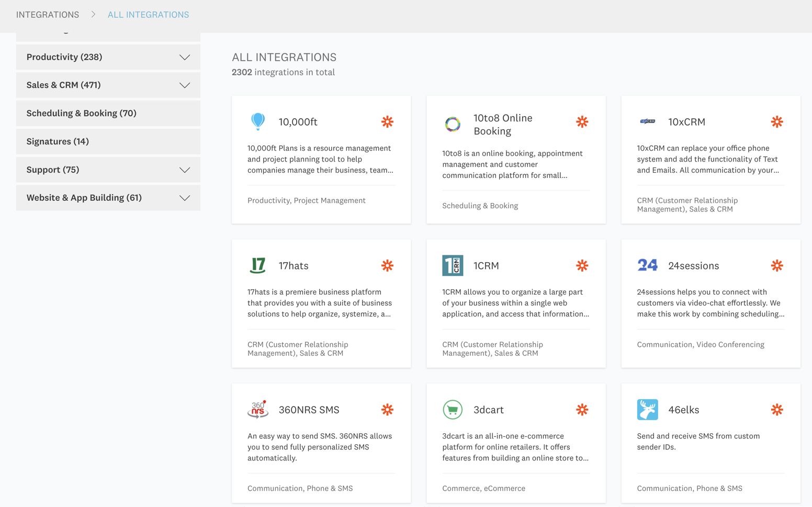Select Sales & CRM (471) category label
The image size is (812, 507).
pos(63,85)
